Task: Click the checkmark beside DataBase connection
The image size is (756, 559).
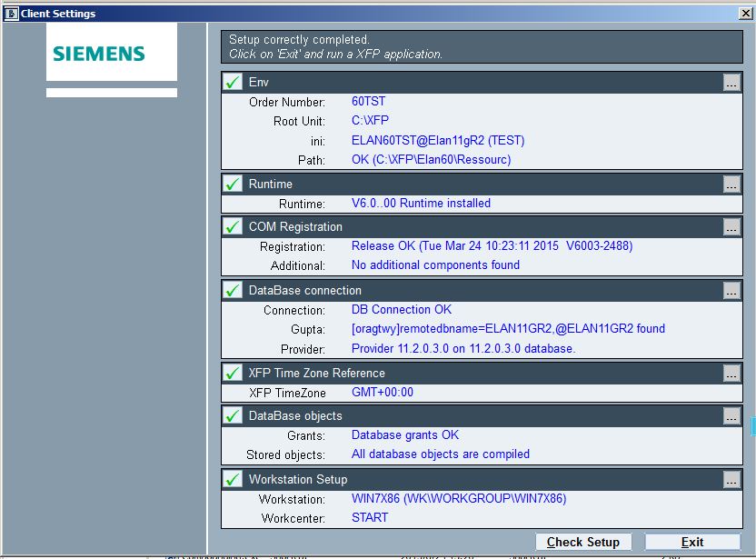Action: click(x=233, y=290)
